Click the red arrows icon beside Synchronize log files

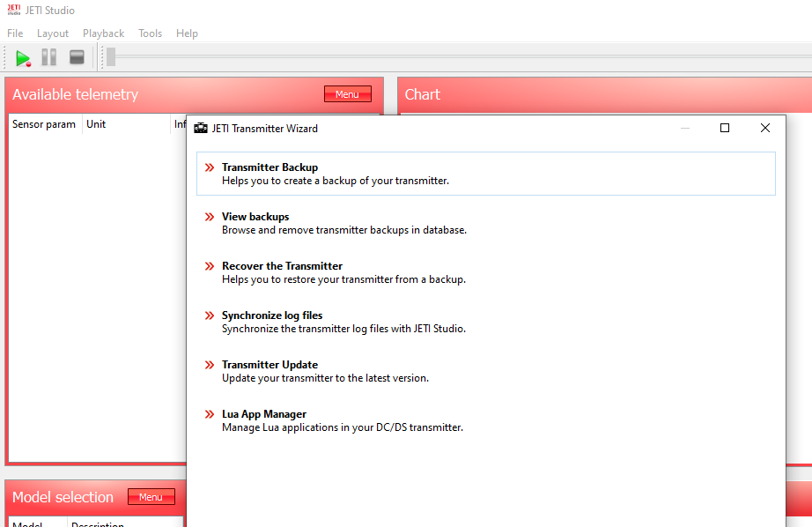210,315
